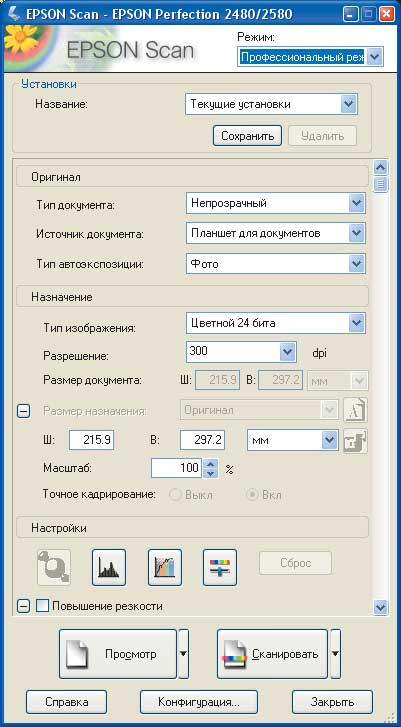
Task: Open the Auto Exposure adjustment icon
Action: (x=54, y=567)
